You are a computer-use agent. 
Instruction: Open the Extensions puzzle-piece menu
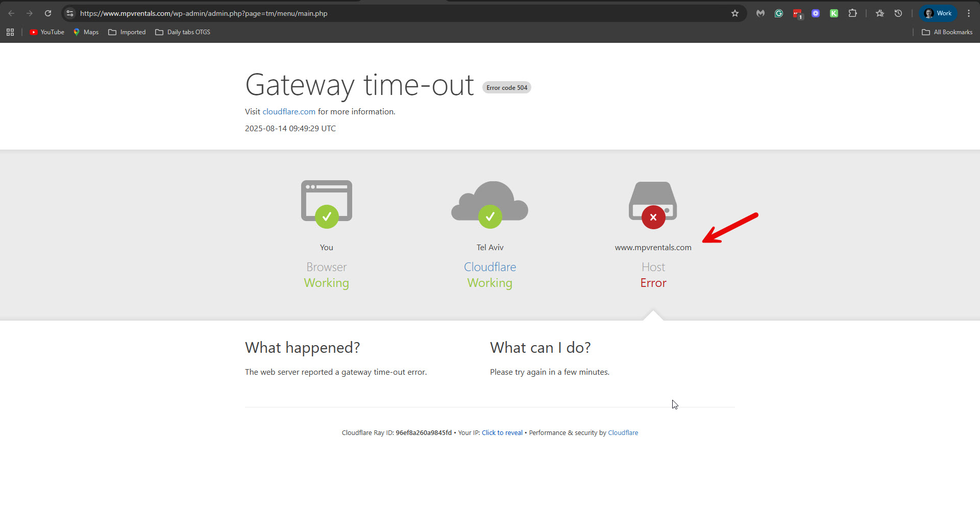point(852,13)
